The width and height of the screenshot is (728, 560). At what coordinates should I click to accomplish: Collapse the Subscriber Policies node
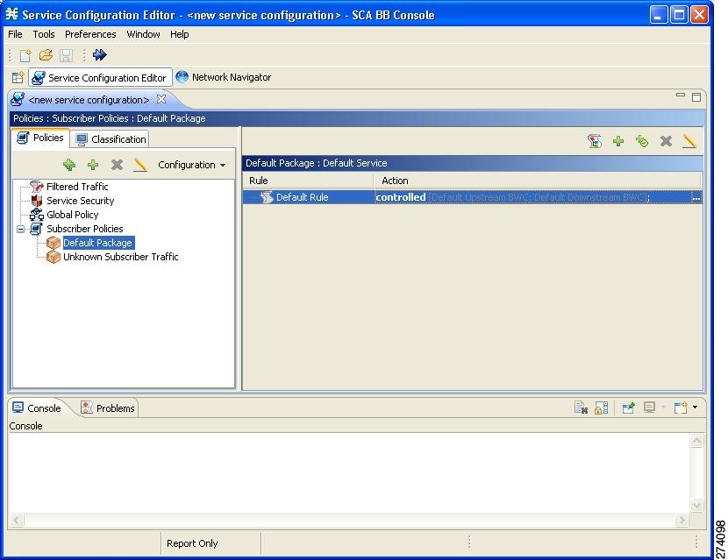pos(20,229)
